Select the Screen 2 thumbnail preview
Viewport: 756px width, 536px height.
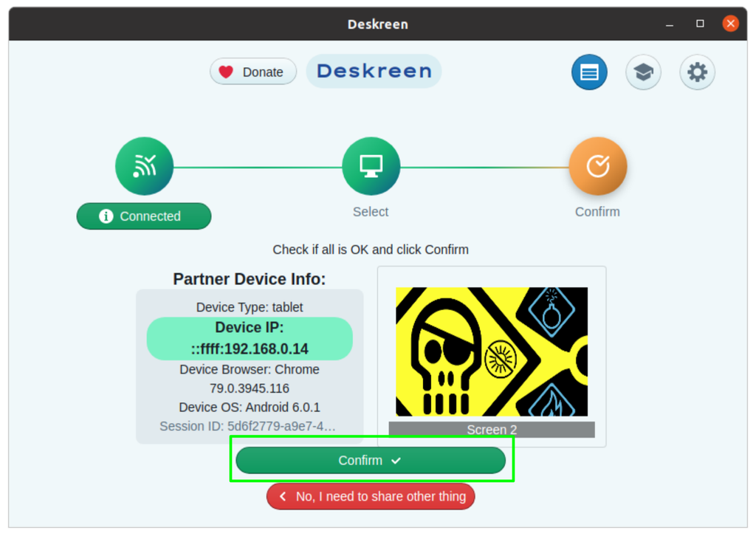click(491, 352)
